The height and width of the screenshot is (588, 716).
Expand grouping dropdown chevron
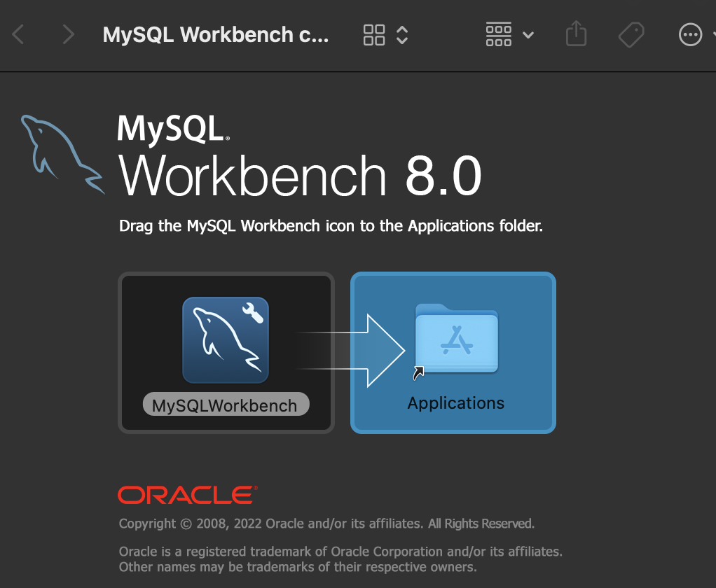point(528,35)
